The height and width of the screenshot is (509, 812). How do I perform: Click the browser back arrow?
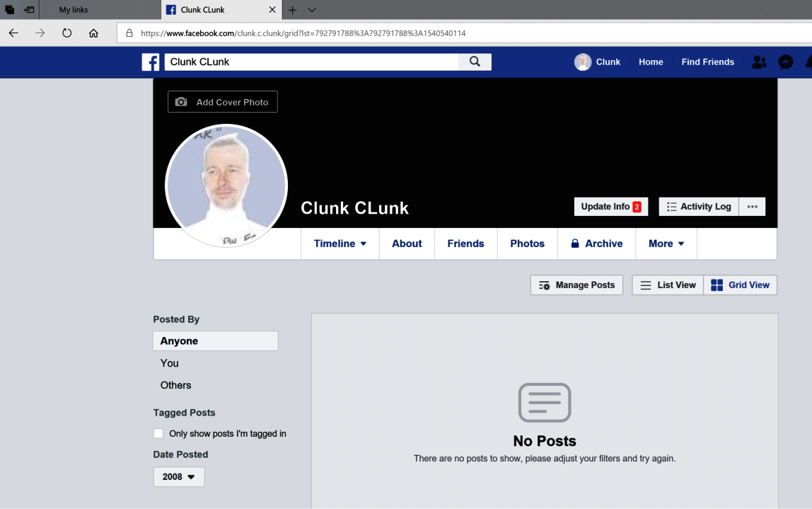point(13,33)
